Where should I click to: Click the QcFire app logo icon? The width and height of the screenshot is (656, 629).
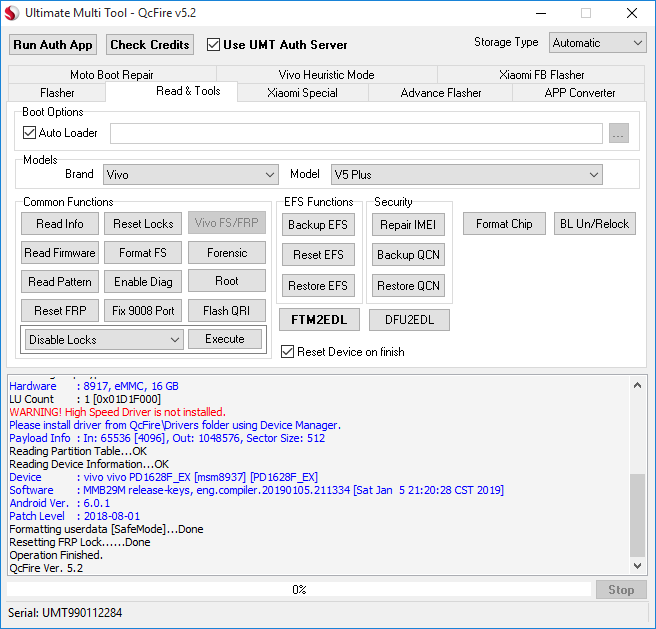coord(12,13)
